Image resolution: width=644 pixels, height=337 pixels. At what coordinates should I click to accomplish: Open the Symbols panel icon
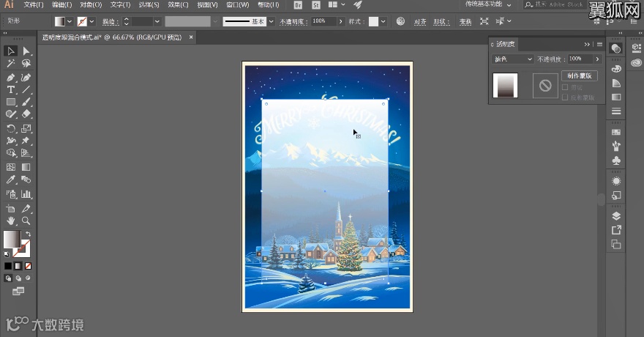(x=616, y=160)
